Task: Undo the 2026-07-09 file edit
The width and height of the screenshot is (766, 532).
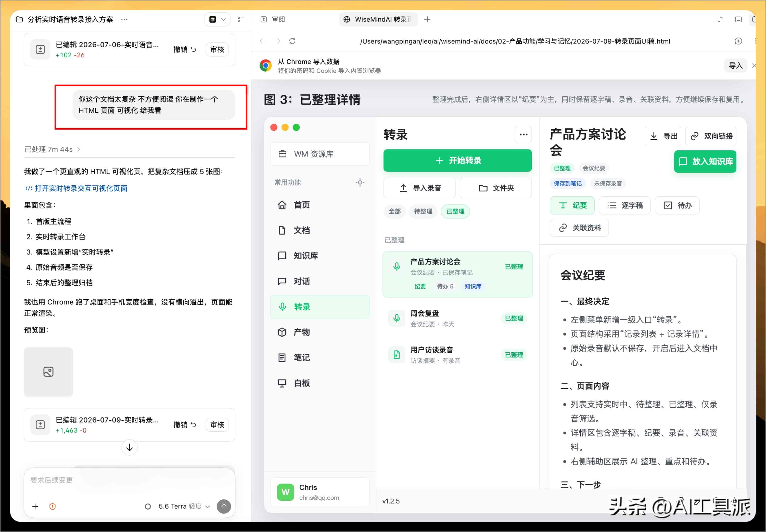Action: tap(185, 425)
